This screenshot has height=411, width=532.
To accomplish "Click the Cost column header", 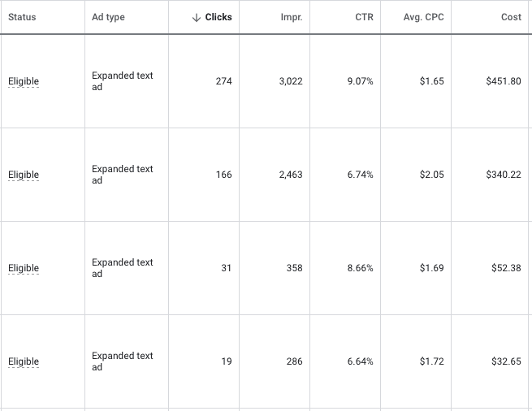I will 511,17.
